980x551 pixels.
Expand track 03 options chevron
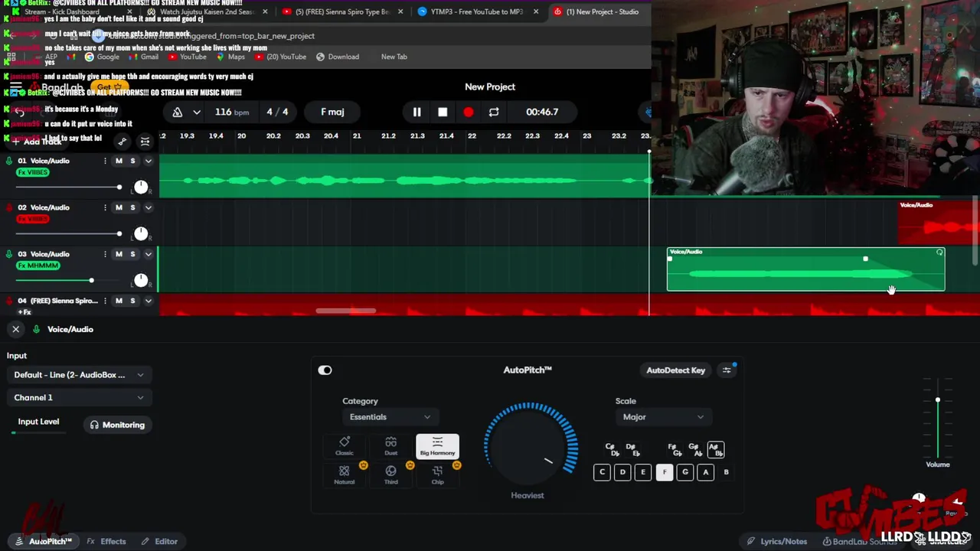(x=149, y=254)
